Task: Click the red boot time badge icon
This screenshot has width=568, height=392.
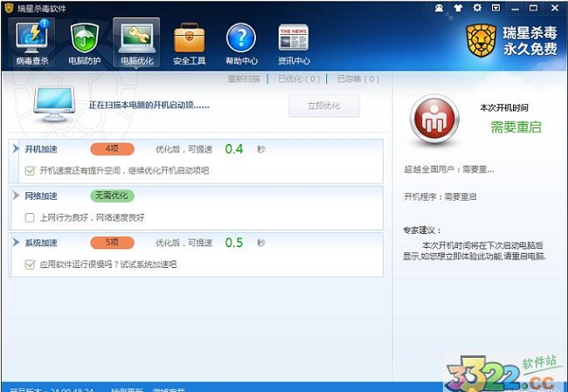Action: coord(434,120)
